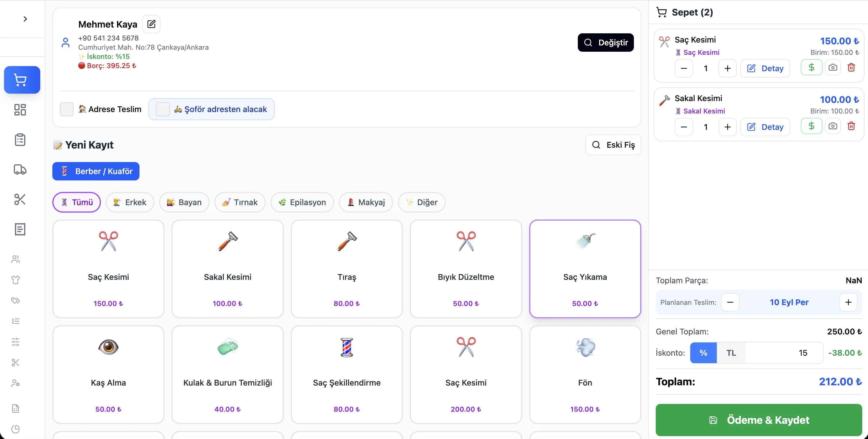Open the receipt sidebar icon
The width and height of the screenshot is (868, 439).
coord(20,229)
